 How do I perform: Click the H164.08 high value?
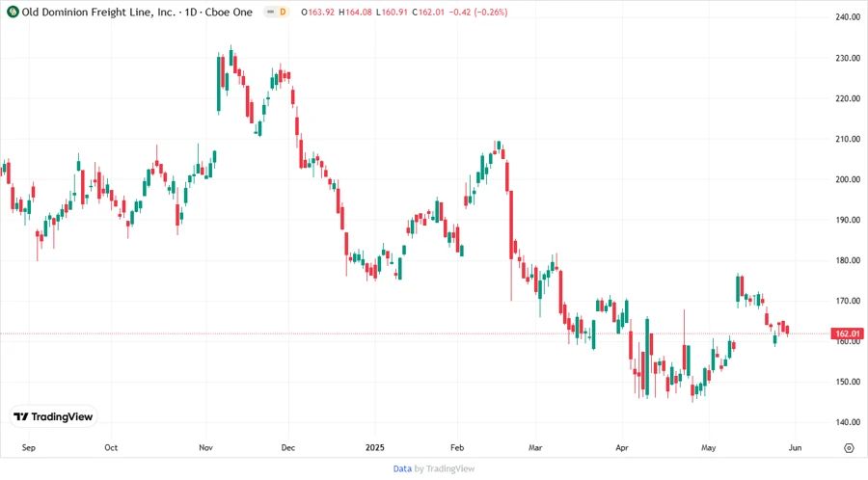tap(355, 12)
